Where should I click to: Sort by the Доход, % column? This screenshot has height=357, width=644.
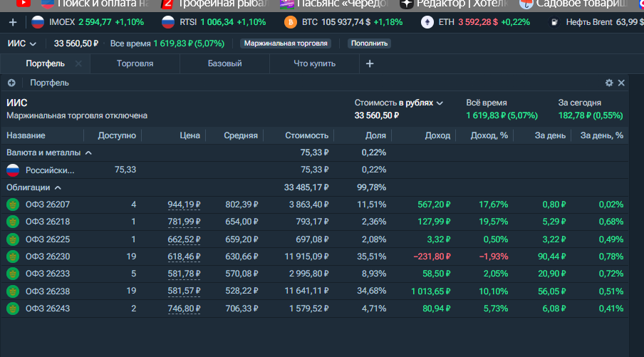(x=489, y=135)
